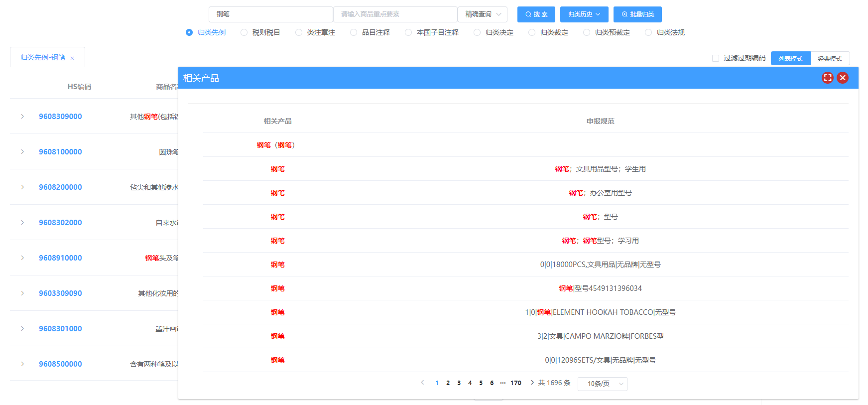Click 钢笔；办公室用型号 cell

coord(600,193)
